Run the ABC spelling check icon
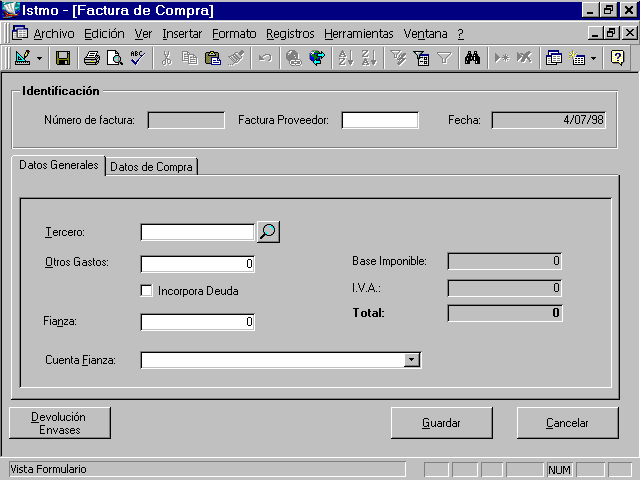The image size is (640, 480). tap(138, 58)
